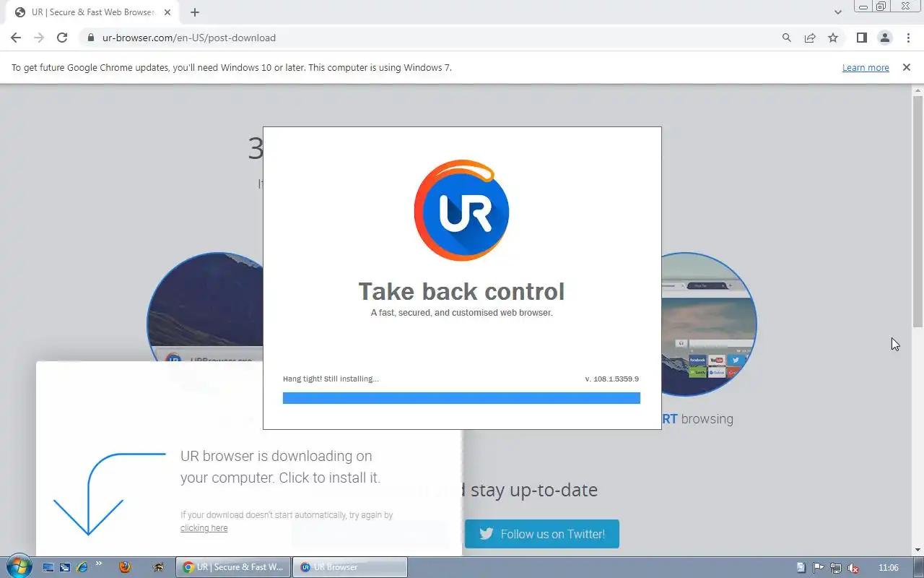Go back using Chrome's back arrow
The width and height of the screenshot is (924, 578).
(x=16, y=38)
